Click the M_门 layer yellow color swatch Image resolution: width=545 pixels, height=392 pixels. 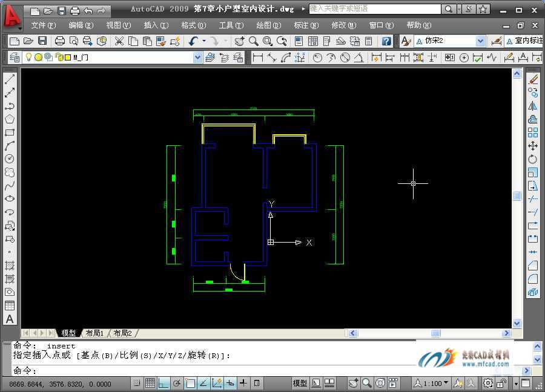click(68, 57)
